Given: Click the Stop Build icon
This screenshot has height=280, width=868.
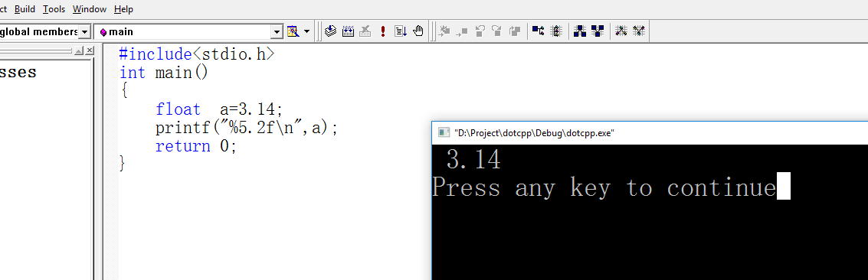Looking at the screenshot, I should 365,31.
